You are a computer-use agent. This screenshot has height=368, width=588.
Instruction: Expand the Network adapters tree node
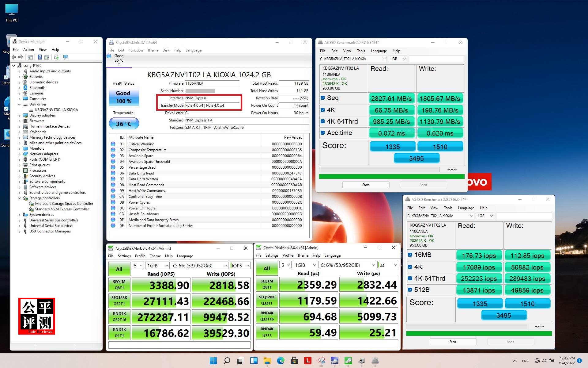pos(20,154)
